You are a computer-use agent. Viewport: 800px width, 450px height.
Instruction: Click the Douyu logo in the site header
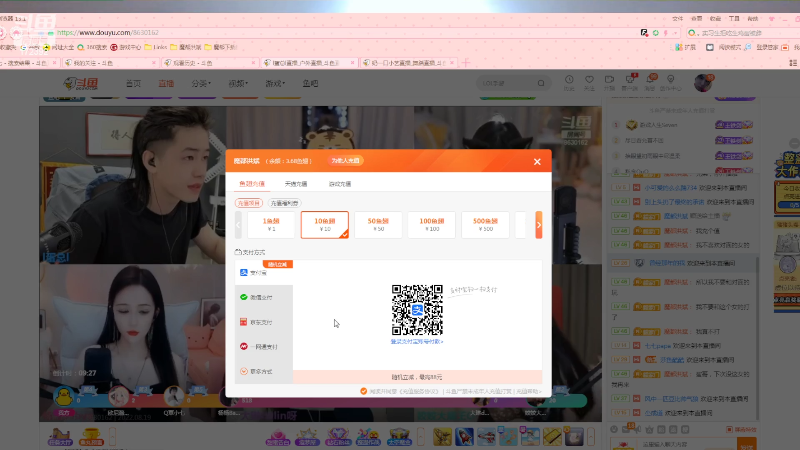pos(81,83)
